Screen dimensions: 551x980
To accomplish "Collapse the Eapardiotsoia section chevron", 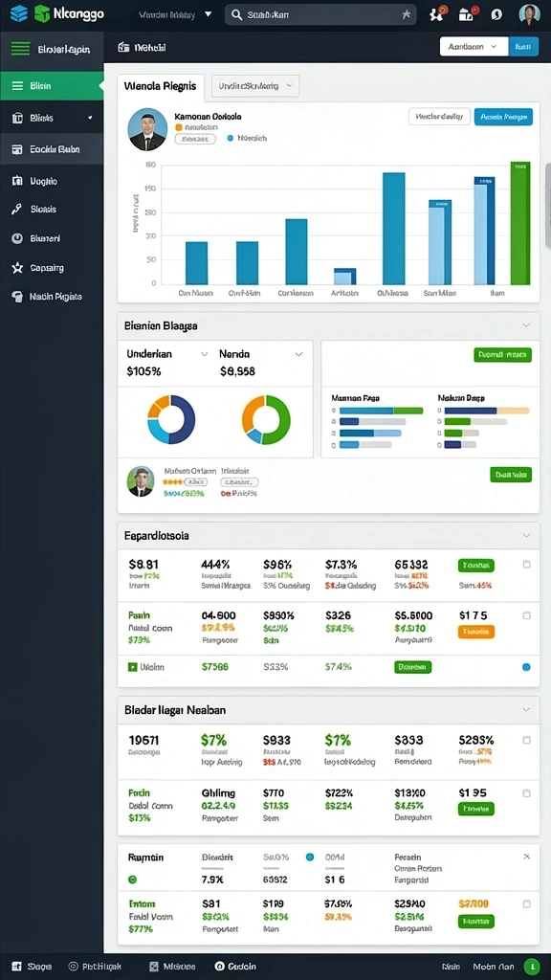I will (526, 536).
